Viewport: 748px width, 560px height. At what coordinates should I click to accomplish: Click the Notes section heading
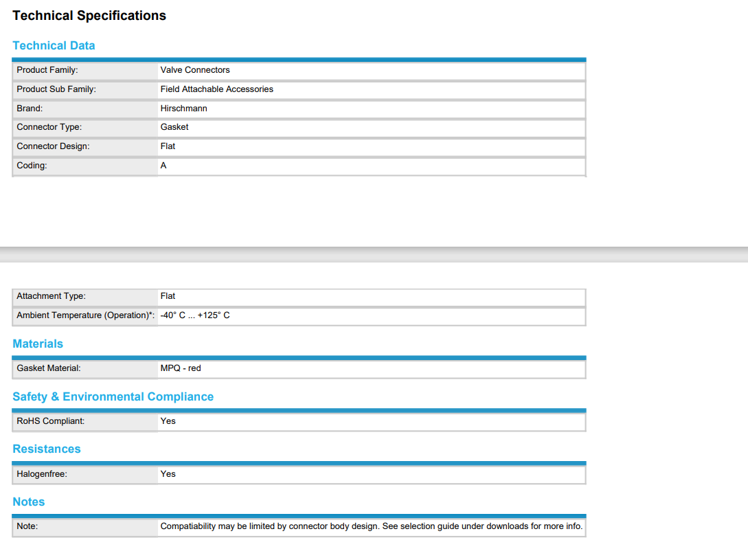tap(29, 502)
